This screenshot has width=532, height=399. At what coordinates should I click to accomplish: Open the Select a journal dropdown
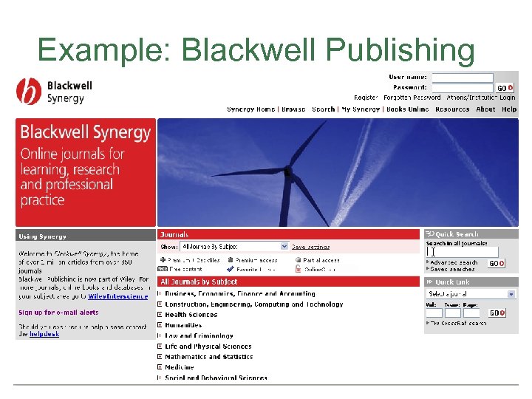tap(471, 294)
